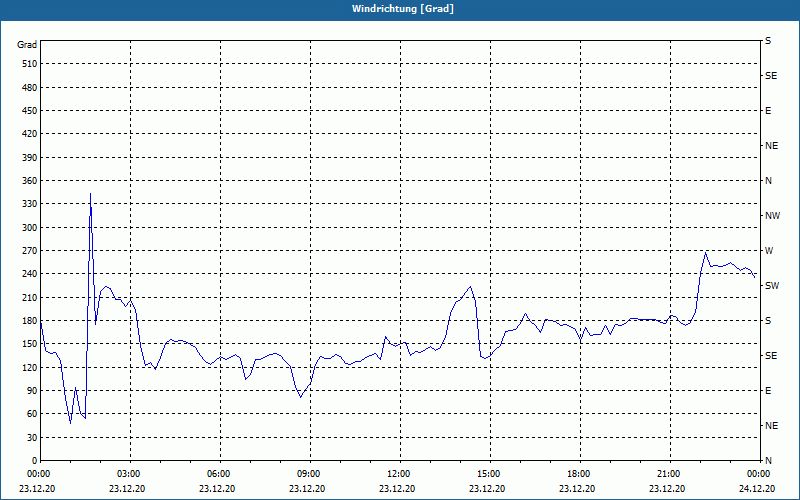The height and width of the screenshot is (500, 800).
Task: Click the SW compass label
Action: tap(772, 286)
